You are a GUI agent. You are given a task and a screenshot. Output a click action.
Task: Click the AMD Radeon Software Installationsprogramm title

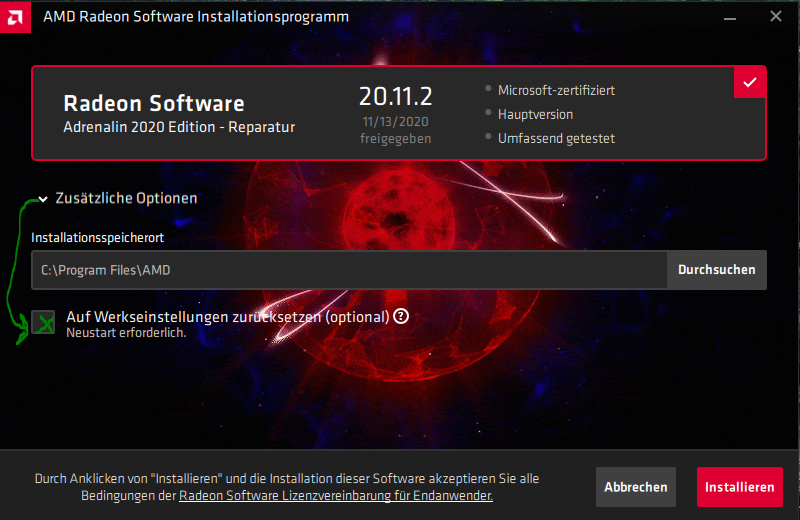pyautogui.click(x=196, y=17)
